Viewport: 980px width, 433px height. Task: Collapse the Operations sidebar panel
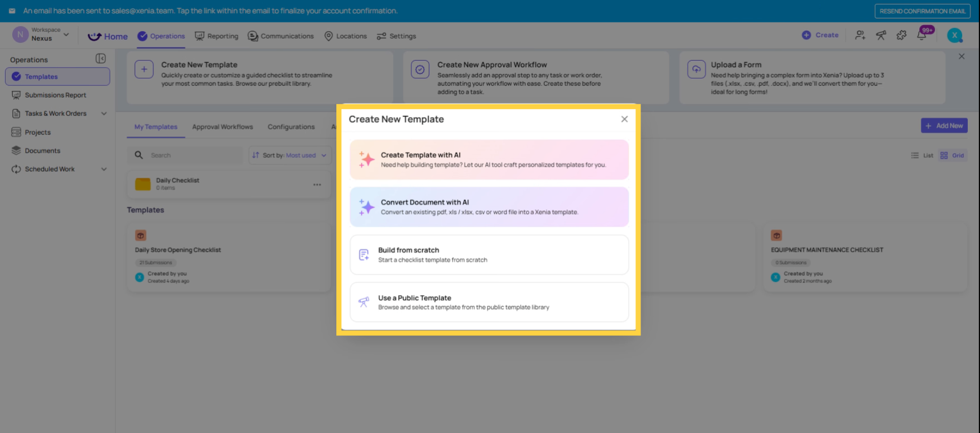point(101,59)
